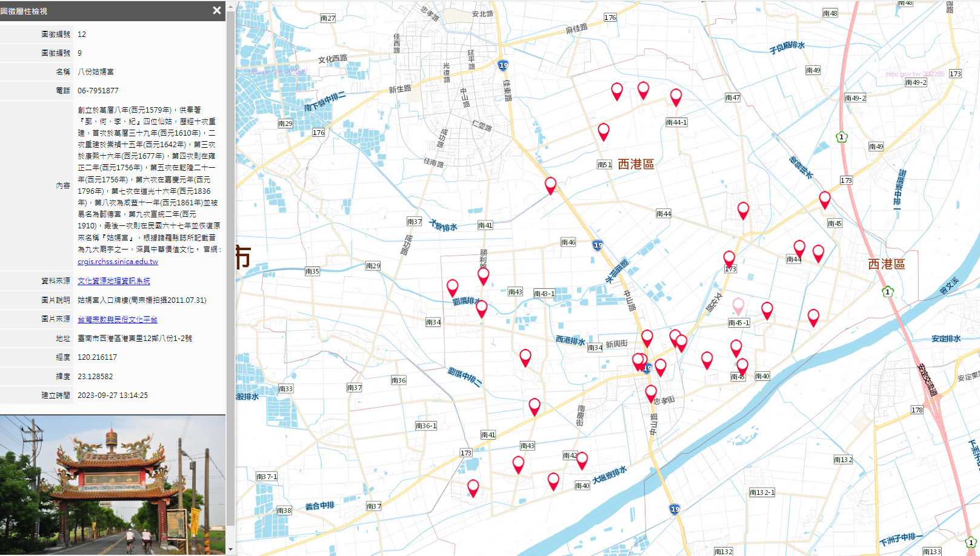Click the marker beside road 南44-1 at top
Screen dimensions: 980x556
tap(676, 97)
